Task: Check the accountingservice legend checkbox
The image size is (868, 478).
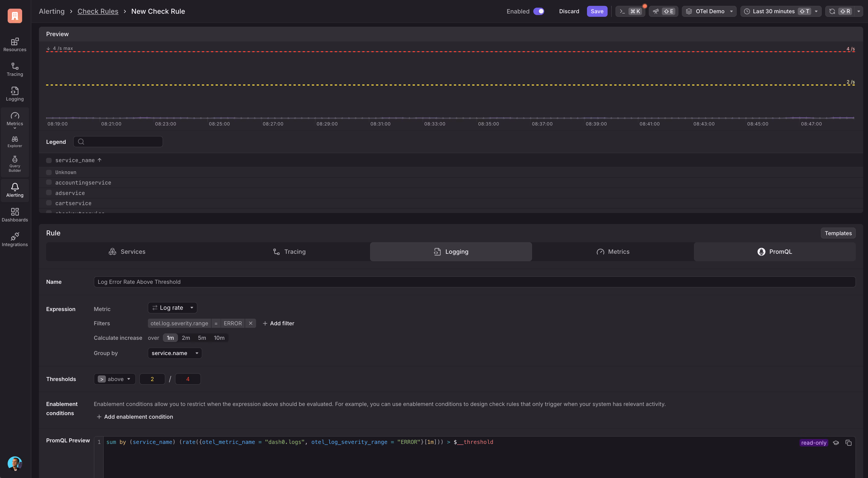Action: [x=49, y=182]
